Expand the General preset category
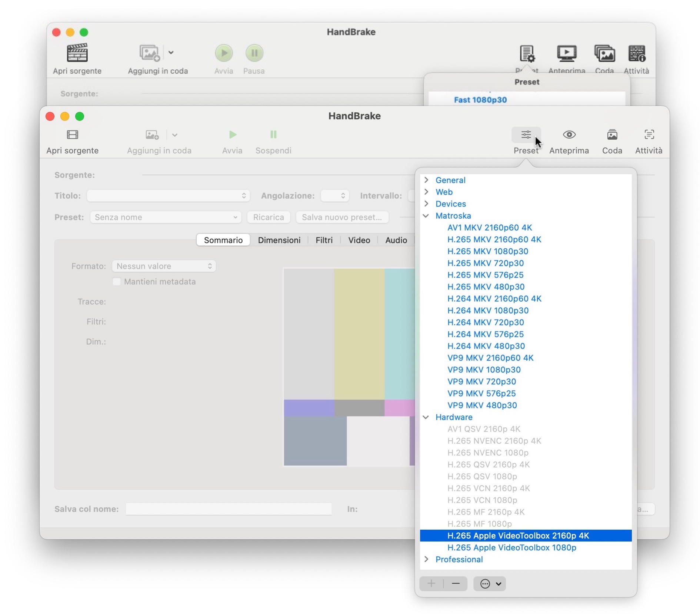 tap(426, 180)
